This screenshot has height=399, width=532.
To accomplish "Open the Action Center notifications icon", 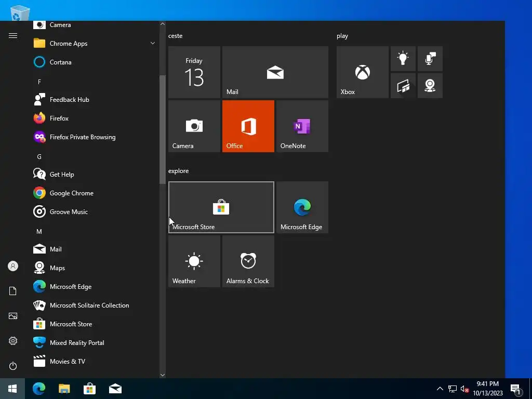I will point(516,389).
